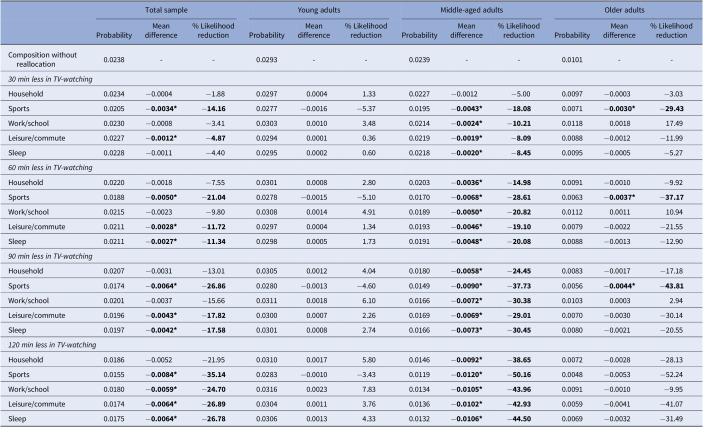Select the −50.16 middle-aged Sports reduction
703x427 pixels.
point(519,375)
